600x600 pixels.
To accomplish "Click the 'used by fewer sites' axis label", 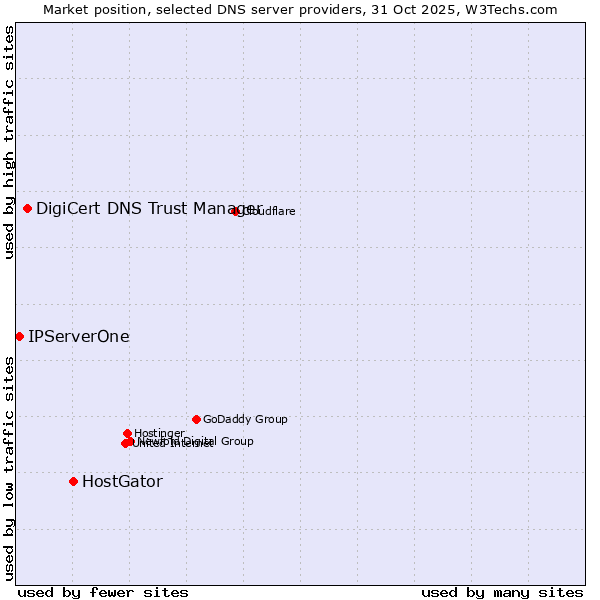I will click(103, 592).
